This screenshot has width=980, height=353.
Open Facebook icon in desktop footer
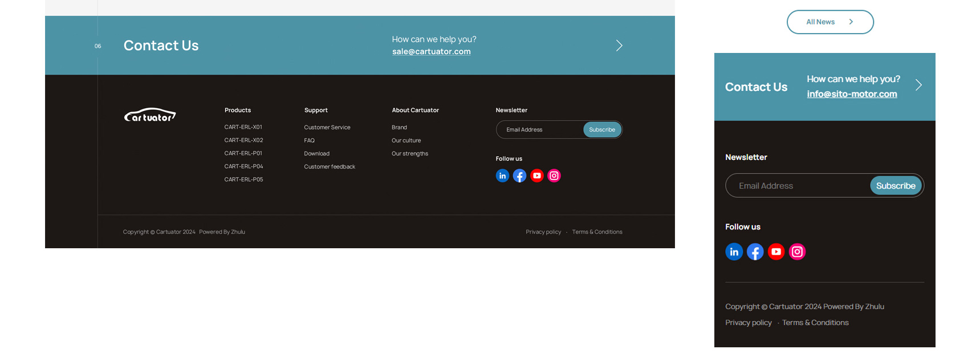pos(519,176)
